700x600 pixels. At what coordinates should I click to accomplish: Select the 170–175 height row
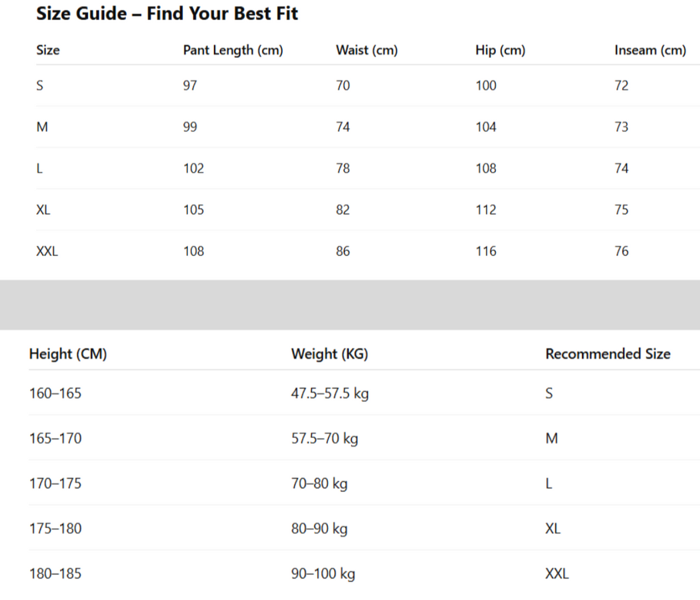pos(55,483)
